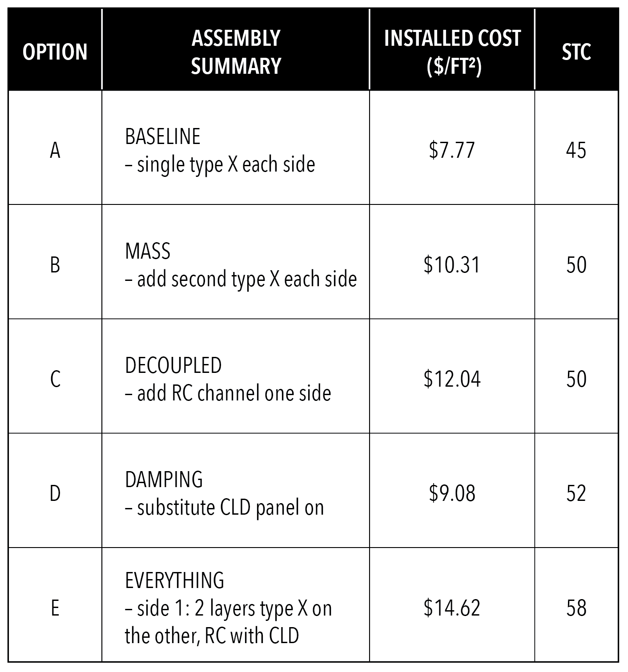Click the STC value 52
This screenshot has width=628, height=672.
[x=576, y=493]
